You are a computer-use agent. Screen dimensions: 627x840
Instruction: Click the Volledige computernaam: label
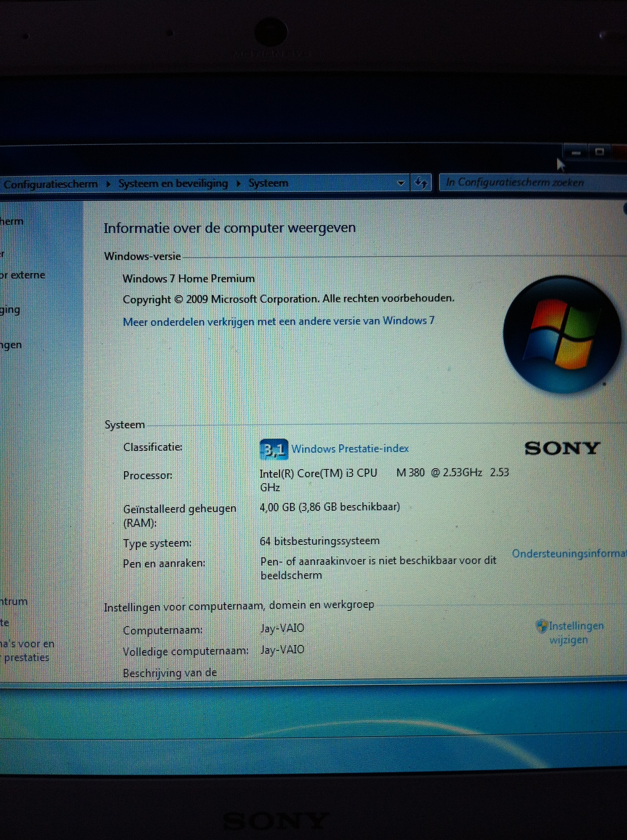pos(186,651)
